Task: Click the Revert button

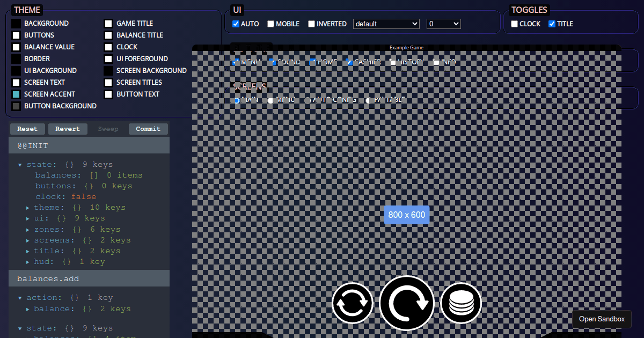Action: [68, 129]
